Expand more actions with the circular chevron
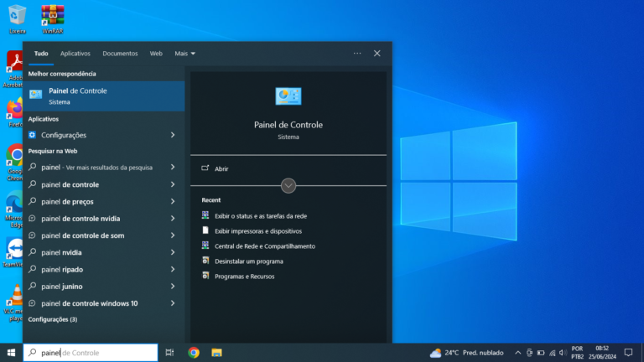644x362 pixels. [288, 185]
